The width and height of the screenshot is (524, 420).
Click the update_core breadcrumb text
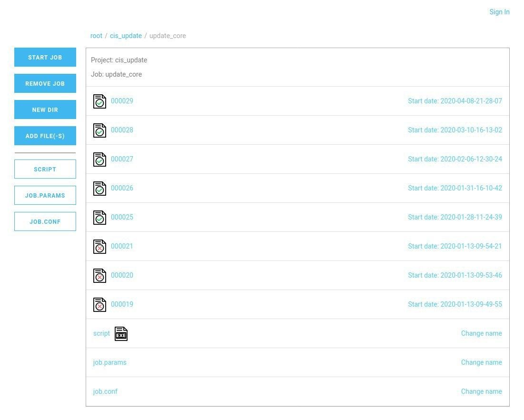click(x=168, y=36)
